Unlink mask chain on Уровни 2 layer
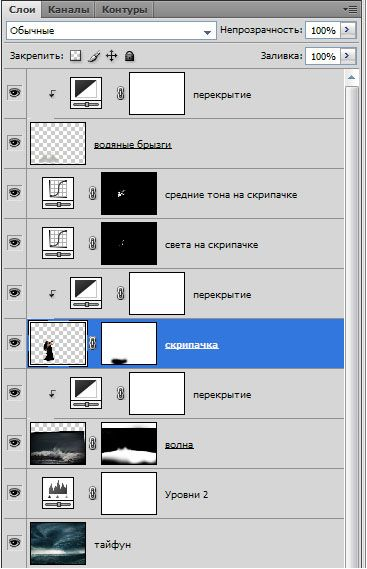The image size is (367, 569). (x=93, y=493)
